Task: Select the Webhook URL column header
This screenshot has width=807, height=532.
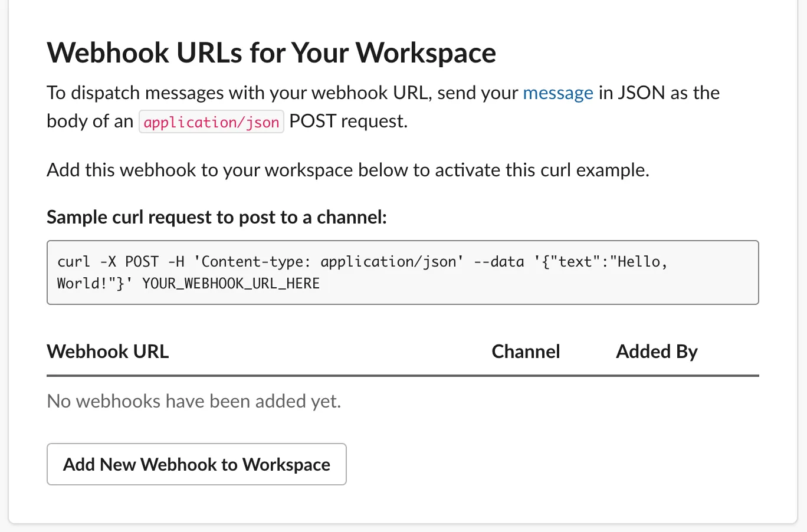Action: point(108,352)
